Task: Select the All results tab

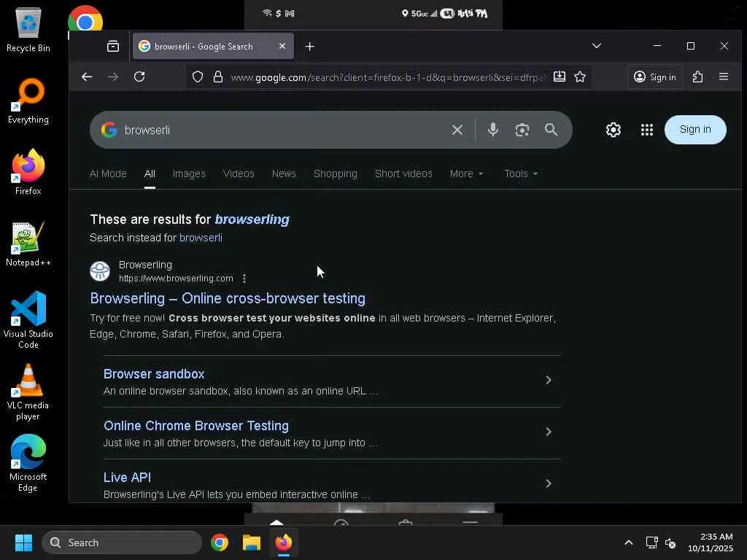Action: [150, 174]
